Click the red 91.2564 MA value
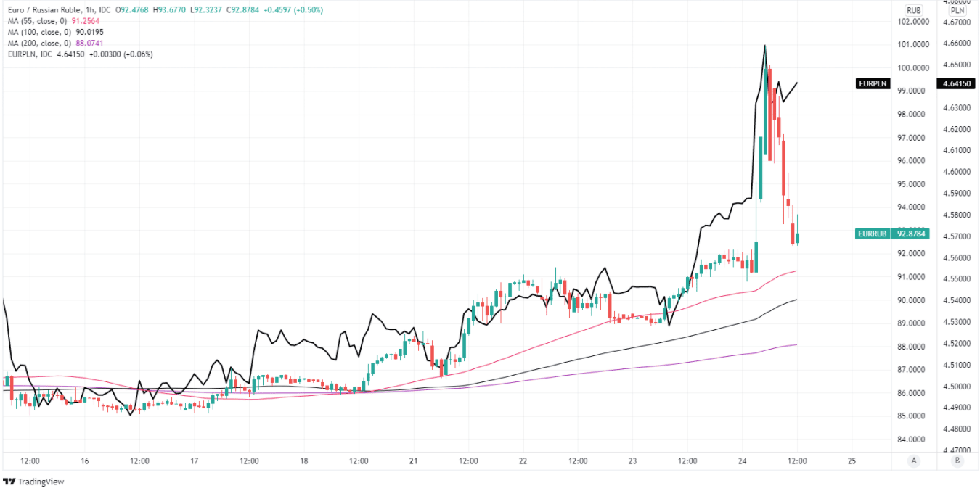 [86, 21]
